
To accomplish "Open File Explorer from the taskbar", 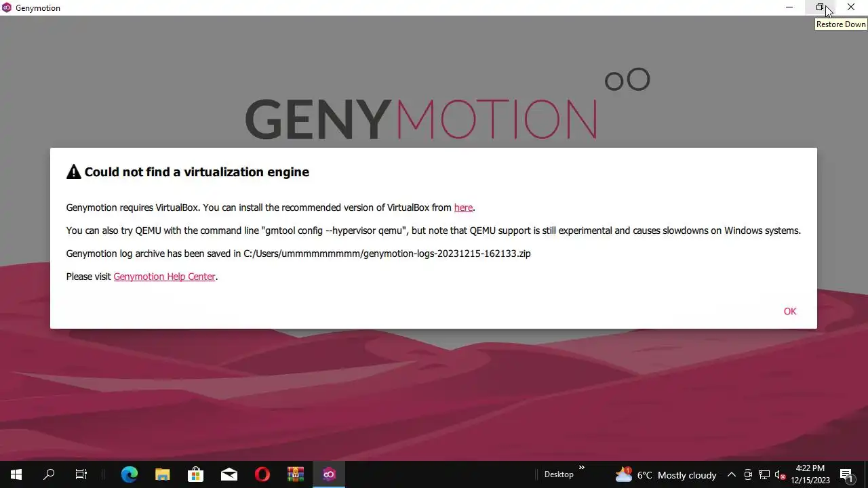I will click(x=163, y=474).
